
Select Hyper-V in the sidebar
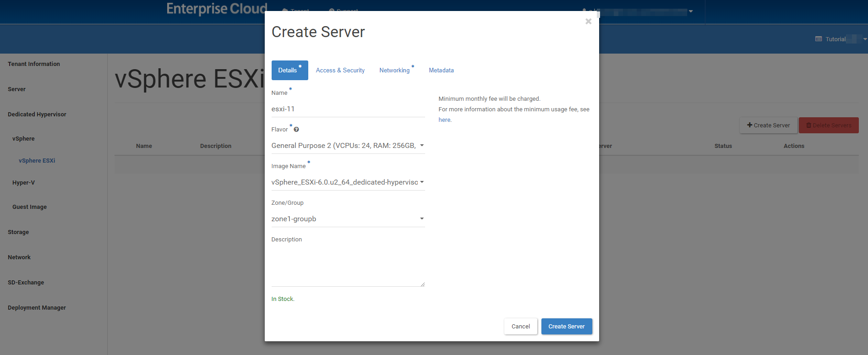coord(24,183)
